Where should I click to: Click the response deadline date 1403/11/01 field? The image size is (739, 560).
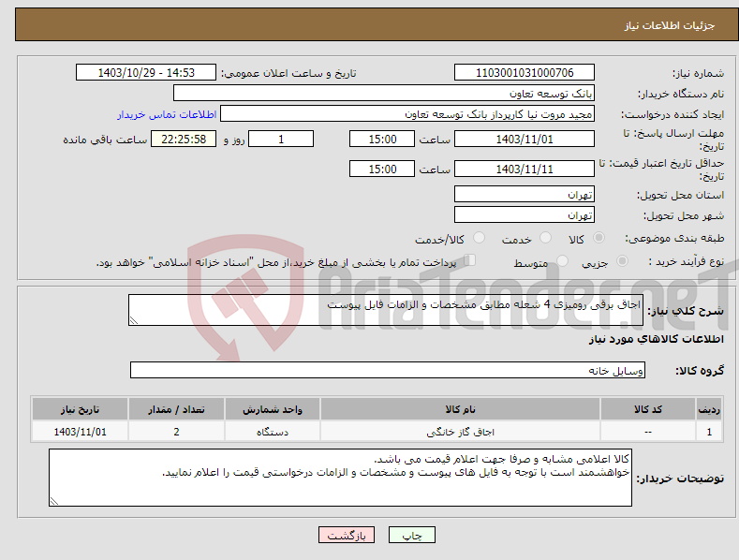coord(525,139)
